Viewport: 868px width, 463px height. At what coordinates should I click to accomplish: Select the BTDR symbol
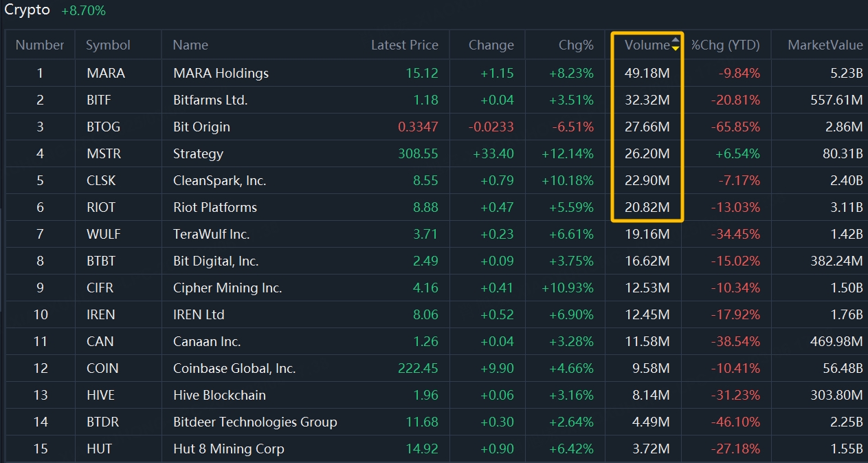point(103,422)
